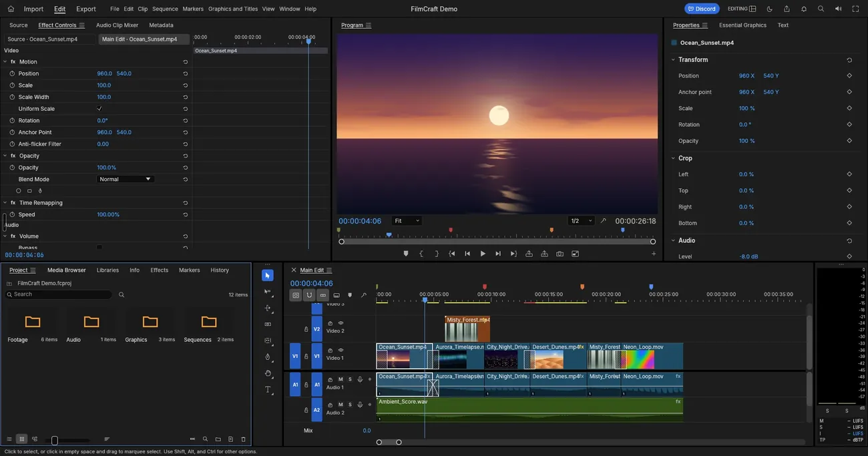This screenshot has height=456, width=868.
Task: Select the Hand tool
Action: point(268,373)
